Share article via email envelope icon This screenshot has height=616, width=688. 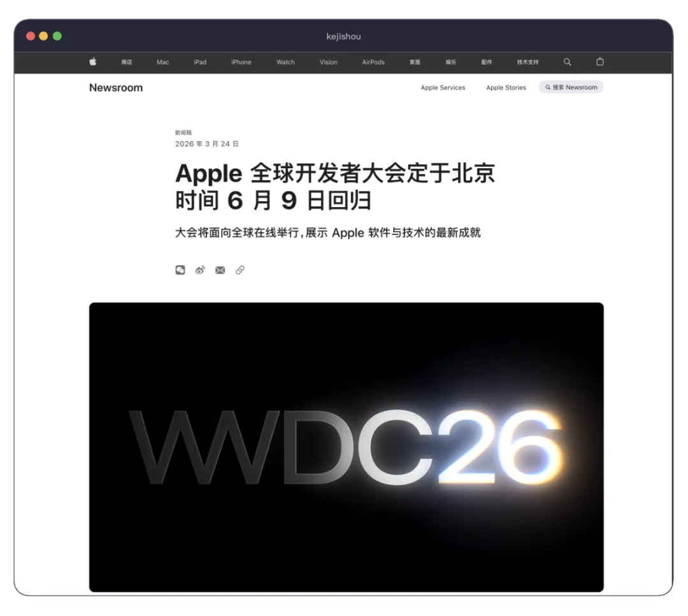(220, 270)
